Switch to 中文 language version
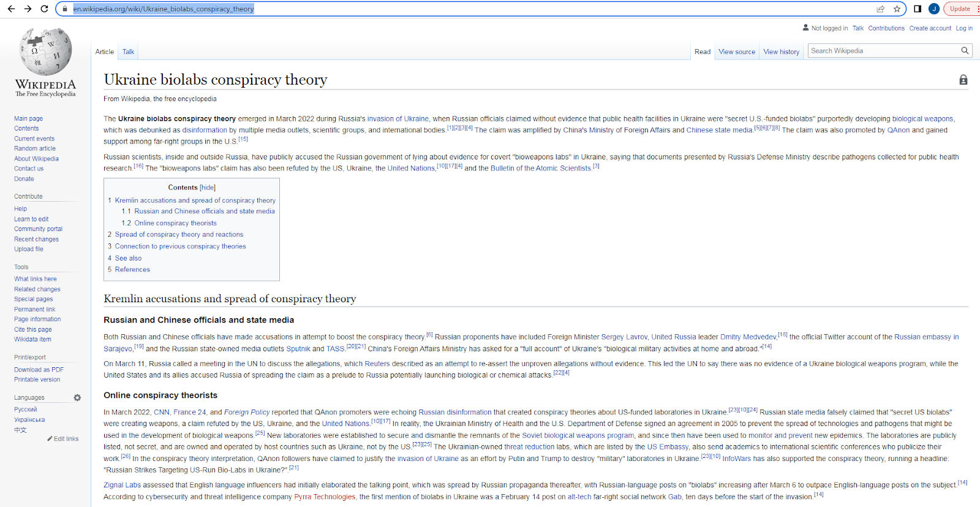Image resolution: width=980 pixels, height=507 pixels. click(x=20, y=430)
